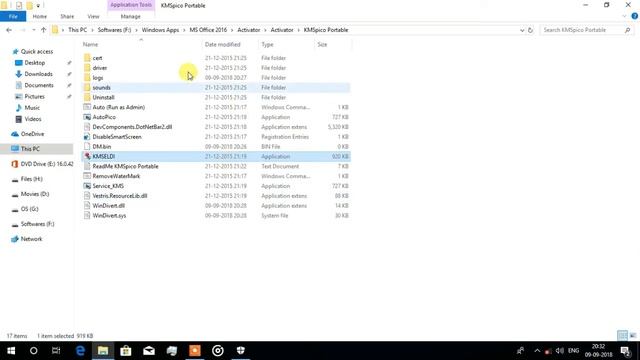
Task: Open Pictures in navigation pane
Action: tap(34, 96)
